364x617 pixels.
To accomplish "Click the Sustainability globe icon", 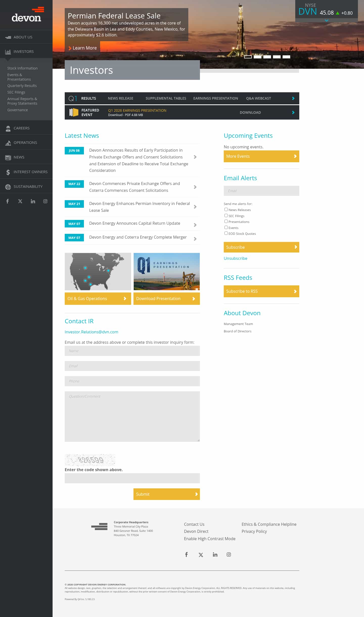I will [8, 187].
